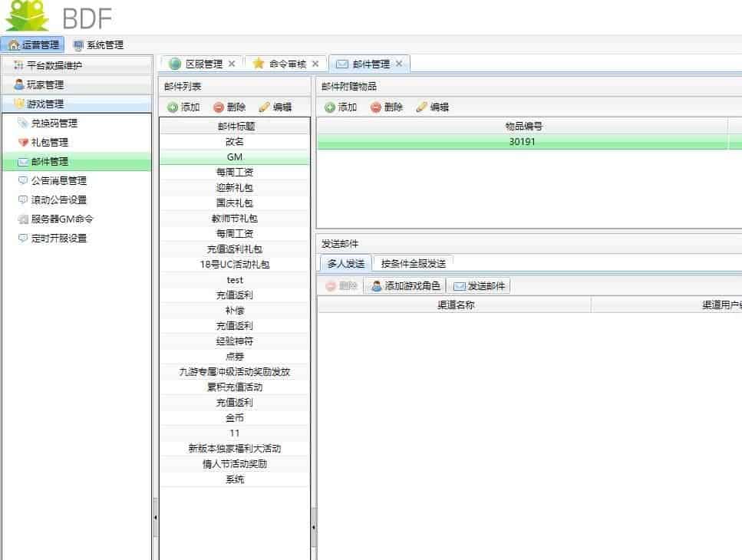This screenshot has height=560, width=742.
Task: Open 服务器GM命令 in the sidebar
Action: pyautogui.click(x=61, y=219)
